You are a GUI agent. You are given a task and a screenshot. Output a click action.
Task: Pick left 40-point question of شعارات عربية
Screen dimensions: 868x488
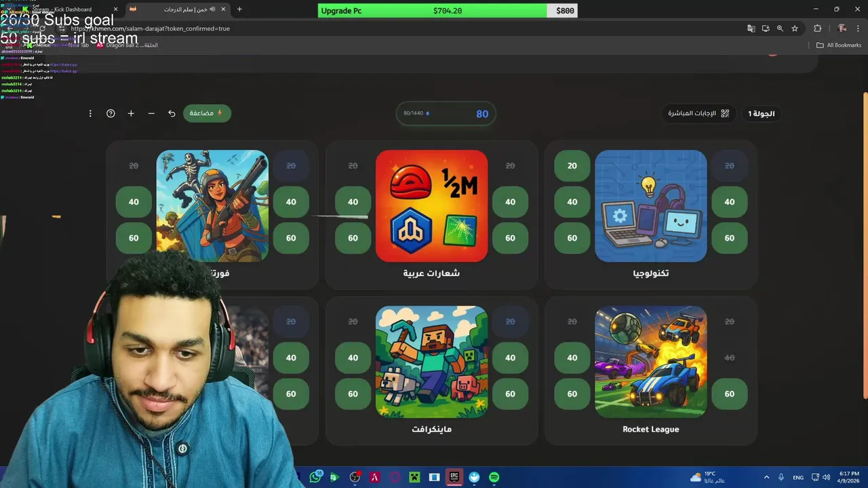(353, 202)
